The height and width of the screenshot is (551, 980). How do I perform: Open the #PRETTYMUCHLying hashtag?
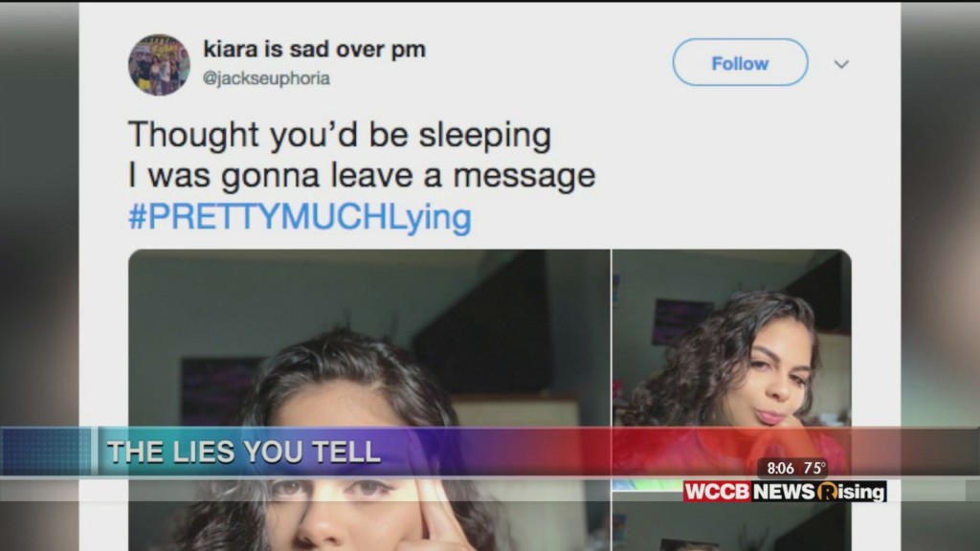pyautogui.click(x=300, y=217)
